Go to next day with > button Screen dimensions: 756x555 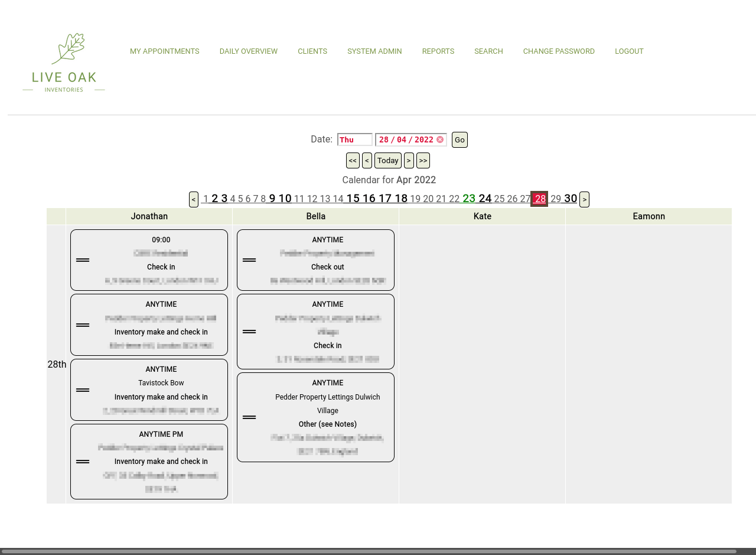(409, 160)
